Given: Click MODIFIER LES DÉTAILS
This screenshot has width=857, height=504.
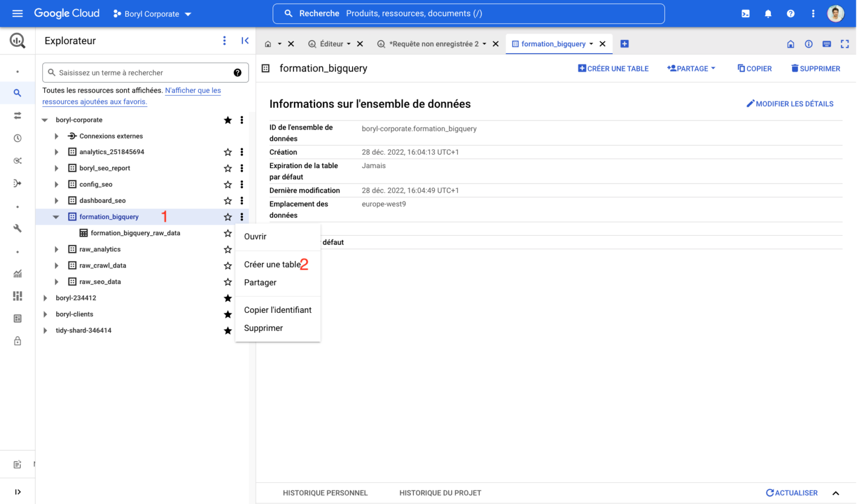Looking at the screenshot, I should (790, 103).
